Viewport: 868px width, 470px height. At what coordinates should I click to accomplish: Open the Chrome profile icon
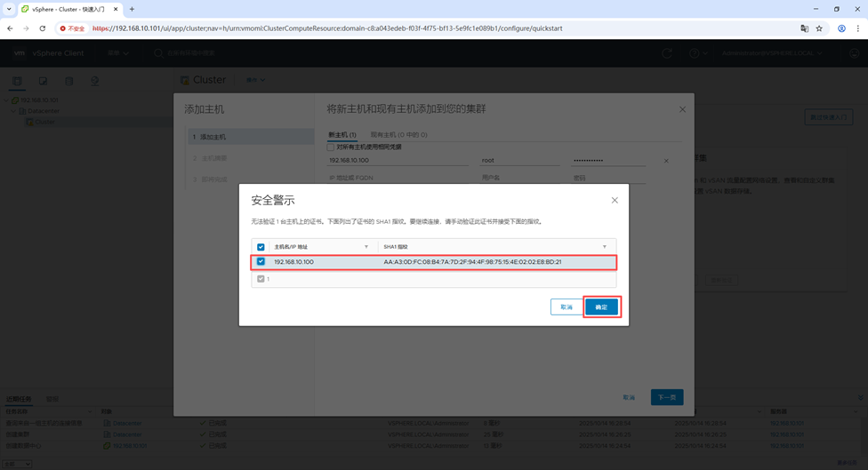point(841,28)
